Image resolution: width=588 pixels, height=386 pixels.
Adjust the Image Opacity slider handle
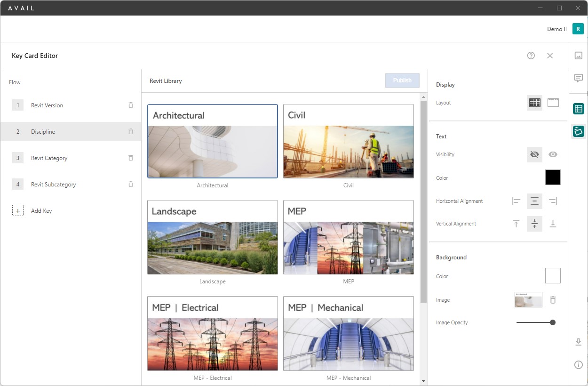pos(553,322)
